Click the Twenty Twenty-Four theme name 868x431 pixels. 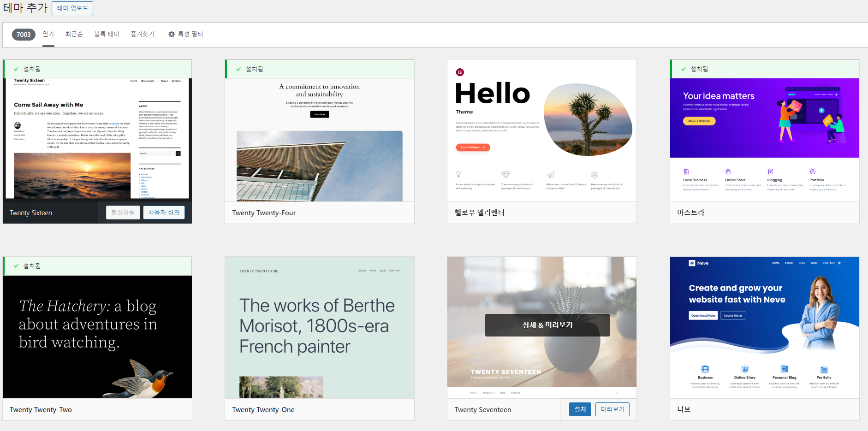coord(264,213)
